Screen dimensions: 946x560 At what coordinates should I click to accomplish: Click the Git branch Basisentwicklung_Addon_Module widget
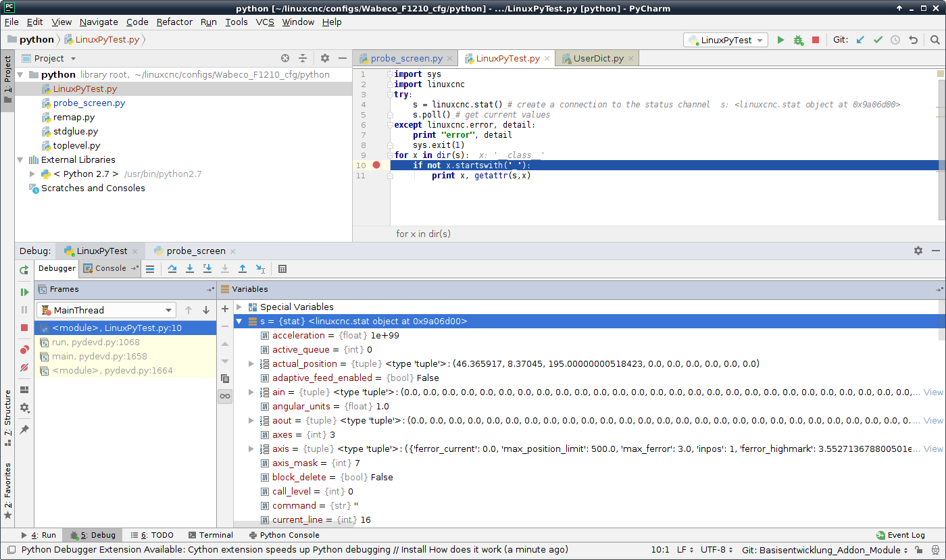click(x=824, y=550)
